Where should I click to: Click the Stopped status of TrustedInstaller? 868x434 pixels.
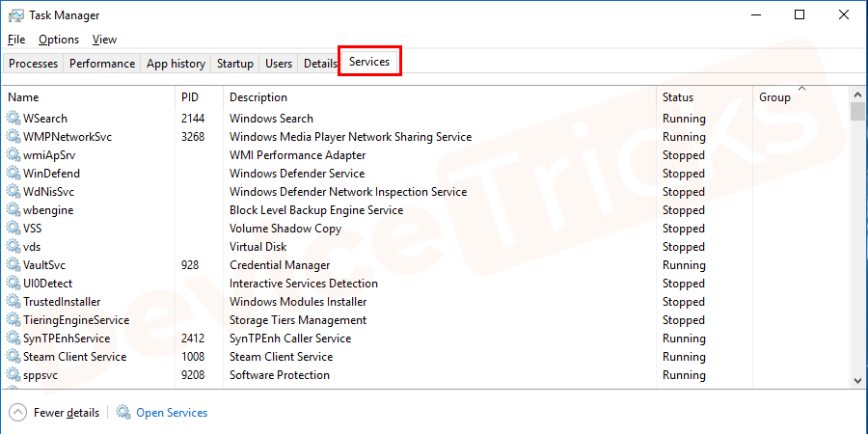[684, 302]
